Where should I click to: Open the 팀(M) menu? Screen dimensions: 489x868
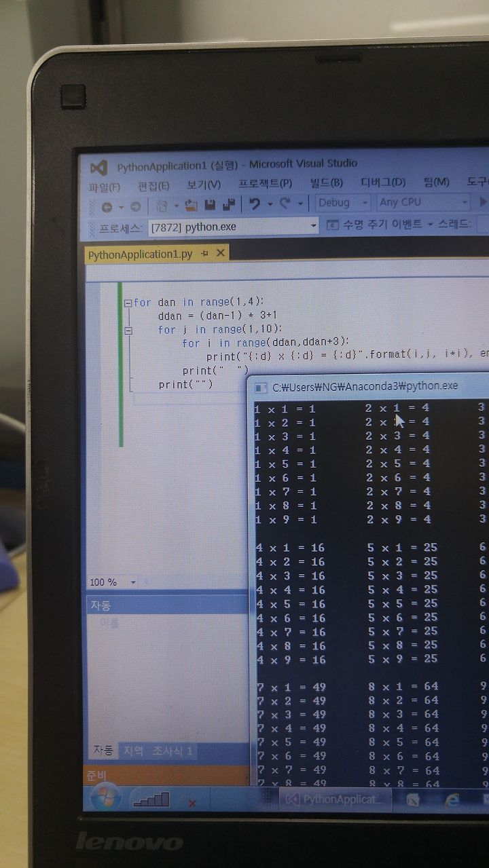(437, 182)
